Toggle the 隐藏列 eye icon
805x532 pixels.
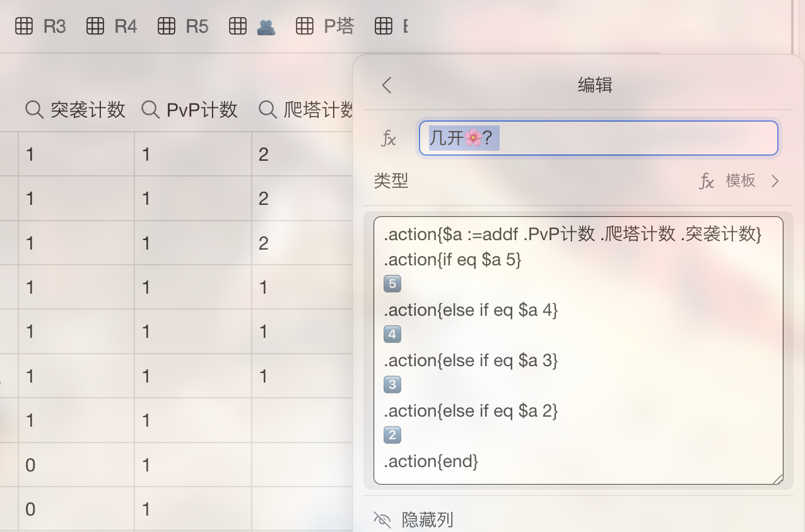pos(382,520)
